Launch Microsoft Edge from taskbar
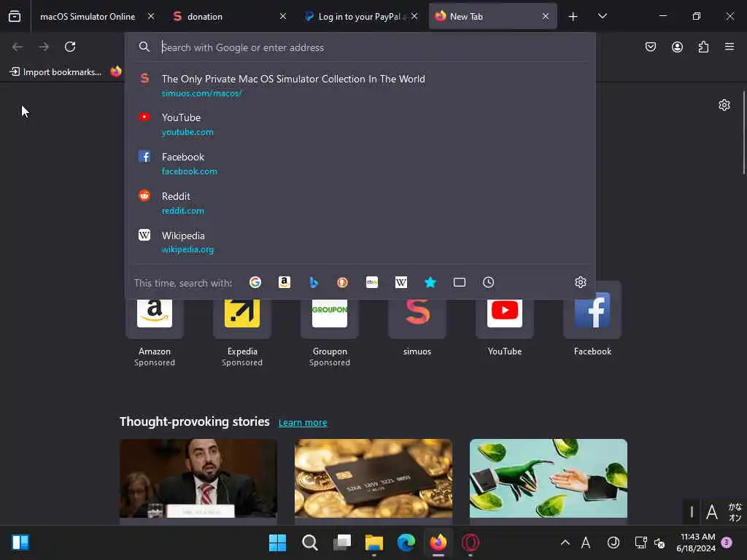The width and height of the screenshot is (747, 560). coord(406,542)
